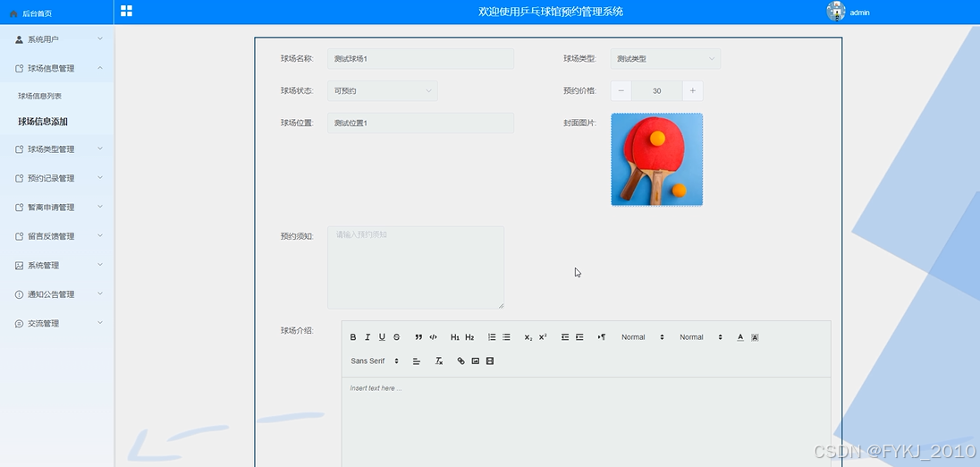Increase indent in the editor
Screen dimensions: 980x467
coord(579,337)
